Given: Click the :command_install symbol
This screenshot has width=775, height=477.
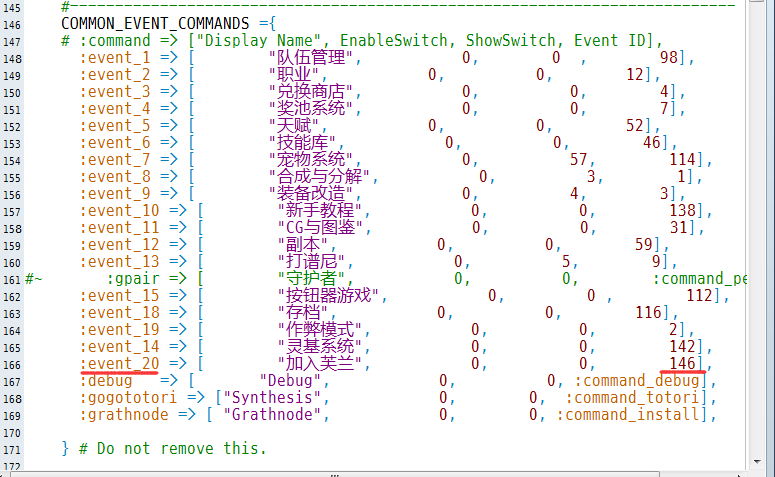Looking at the screenshot, I should (x=628, y=415).
